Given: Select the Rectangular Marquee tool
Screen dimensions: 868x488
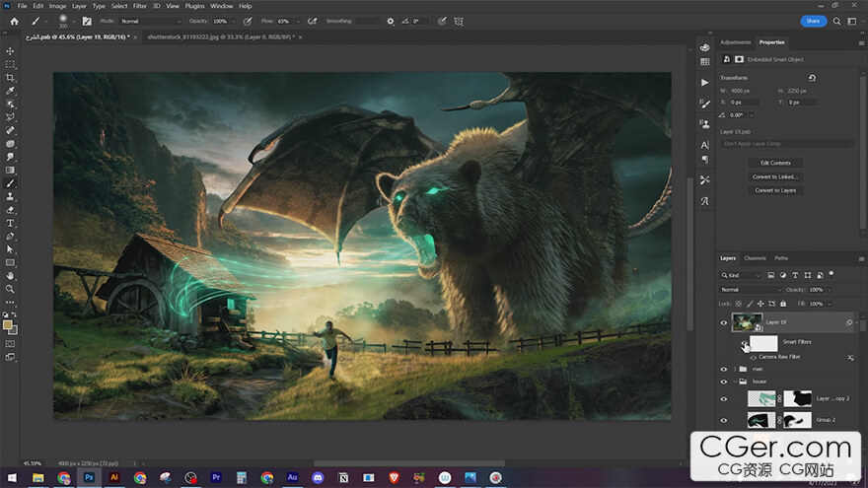Looking at the screenshot, I should [x=10, y=64].
